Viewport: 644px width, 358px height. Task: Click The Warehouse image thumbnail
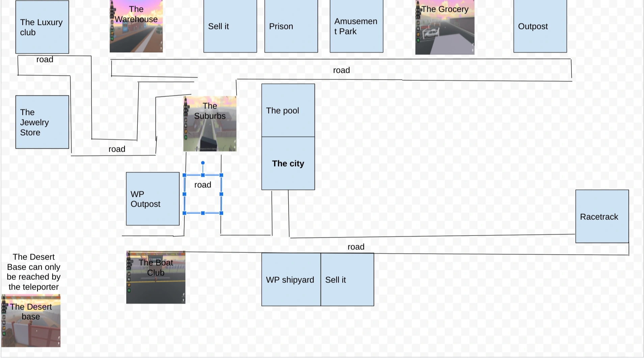pyautogui.click(x=136, y=26)
